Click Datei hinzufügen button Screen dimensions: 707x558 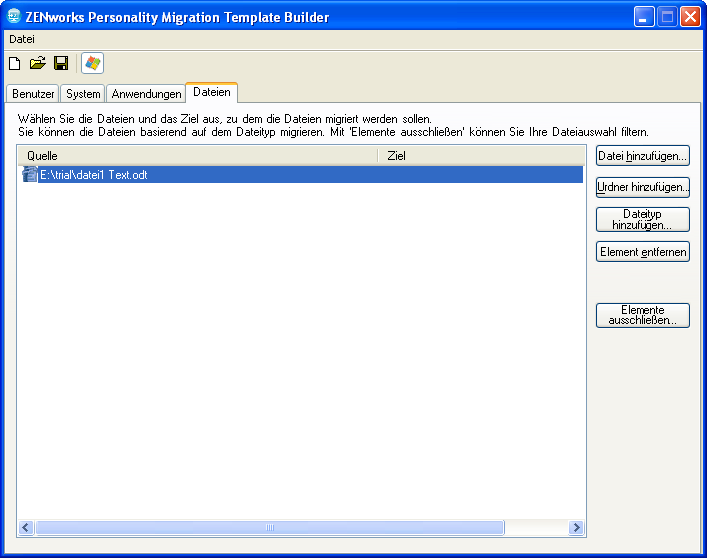pos(643,156)
